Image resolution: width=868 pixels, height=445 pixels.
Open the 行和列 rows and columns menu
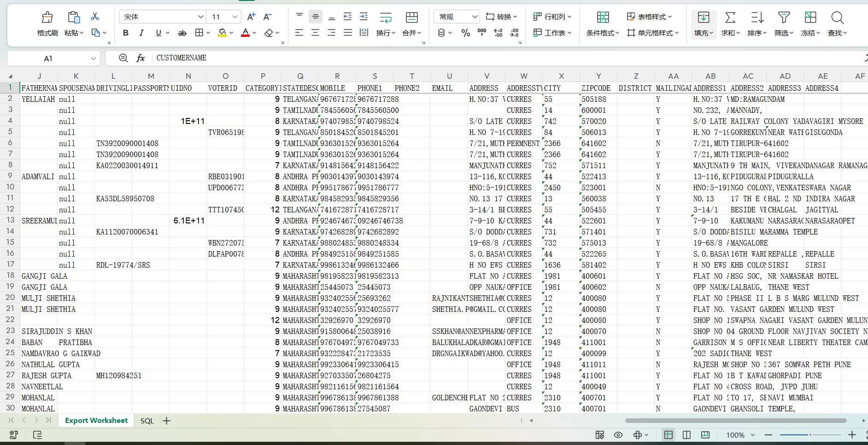[x=552, y=17]
